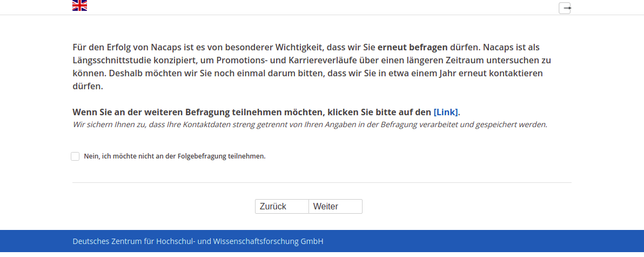
Task: Click the bold phrase 'erneut befragen'
Action: pyautogui.click(x=413, y=47)
